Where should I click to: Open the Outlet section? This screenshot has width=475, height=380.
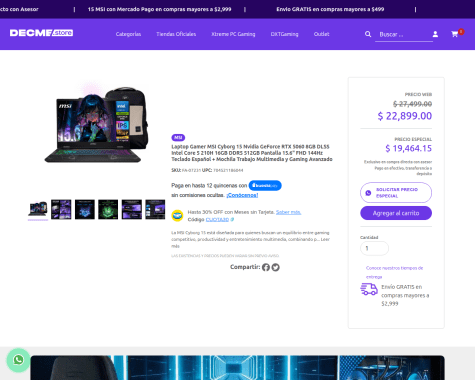pos(321,34)
